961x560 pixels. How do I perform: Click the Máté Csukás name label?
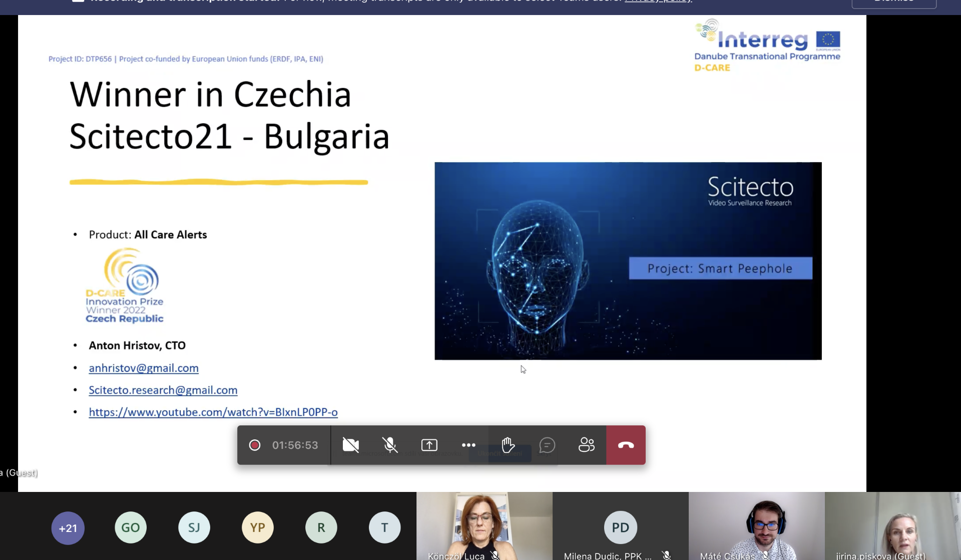727,555
